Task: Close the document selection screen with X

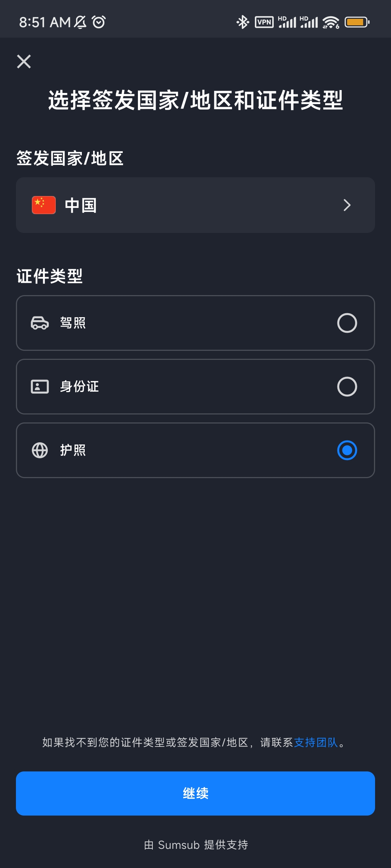Action: 24,61
